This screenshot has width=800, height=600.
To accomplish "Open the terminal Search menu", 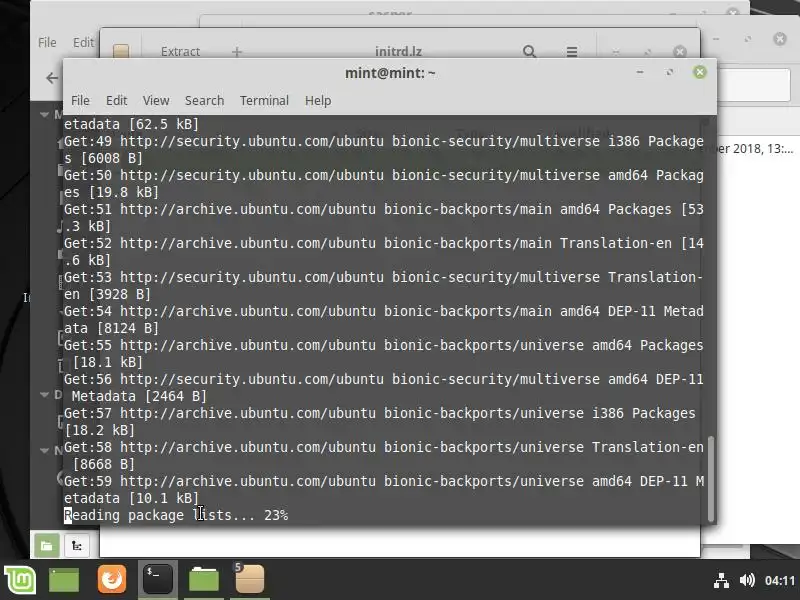I will pos(204,101).
